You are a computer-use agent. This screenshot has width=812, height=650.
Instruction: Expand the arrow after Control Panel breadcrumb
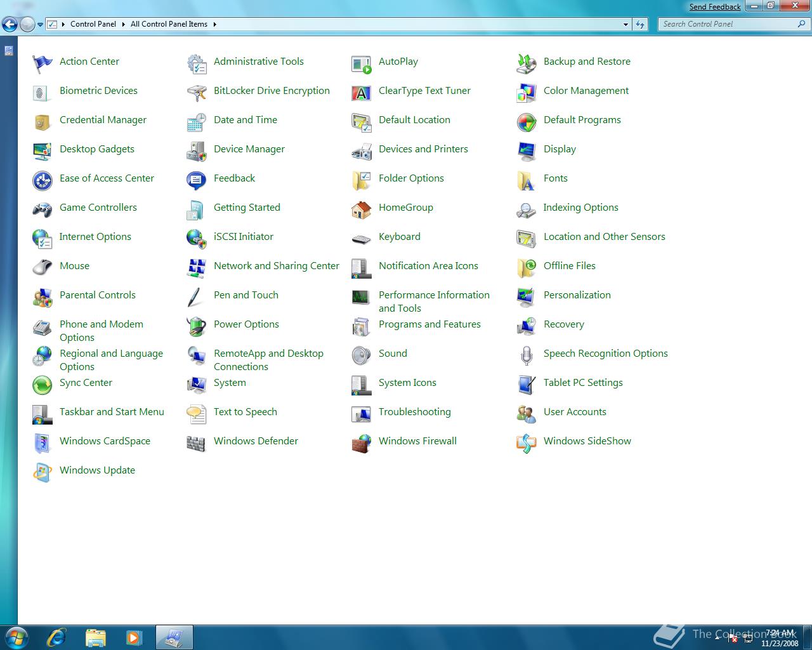click(123, 24)
